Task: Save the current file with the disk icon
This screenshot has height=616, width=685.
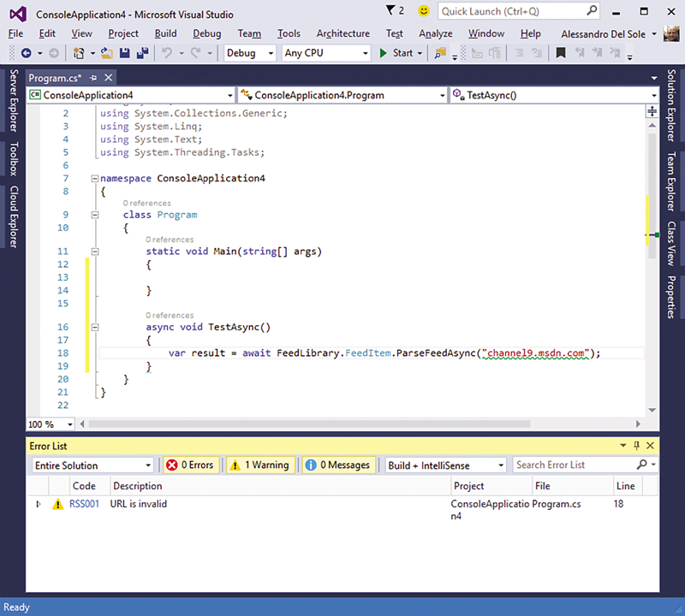Action: point(124,53)
